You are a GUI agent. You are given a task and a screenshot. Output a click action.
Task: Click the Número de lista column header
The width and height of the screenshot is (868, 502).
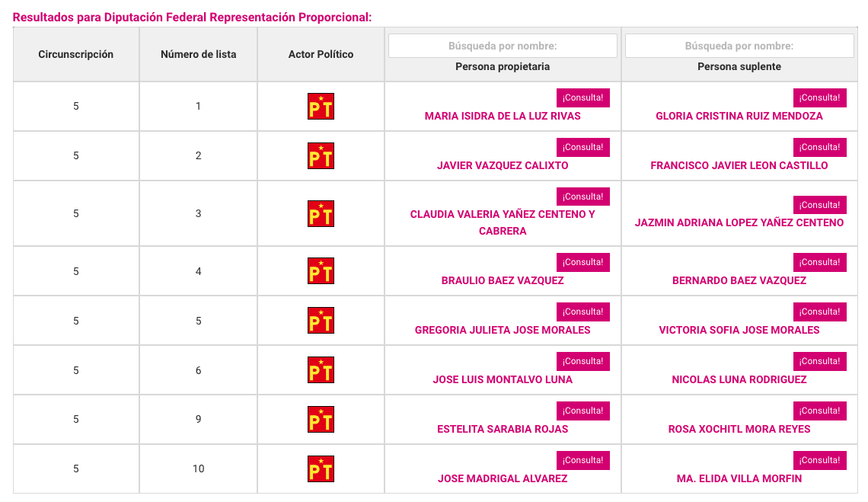coord(198,54)
